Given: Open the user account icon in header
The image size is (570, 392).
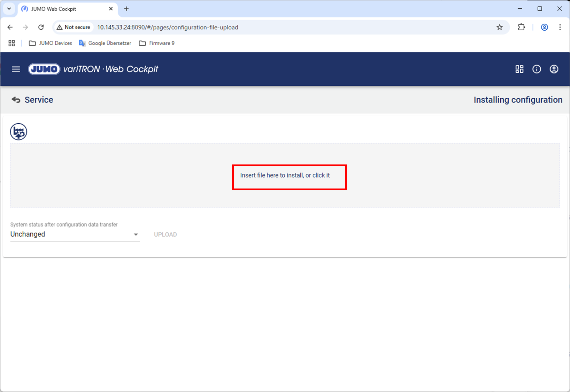Looking at the screenshot, I should (x=554, y=69).
